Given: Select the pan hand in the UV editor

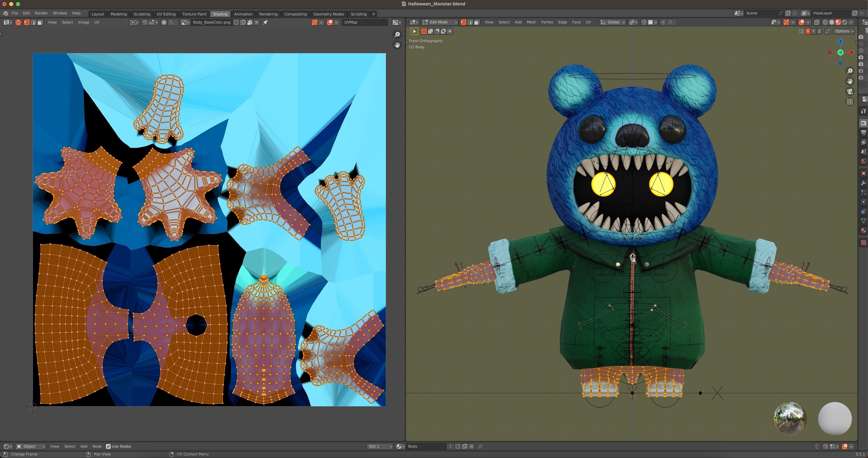Looking at the screenshot, I should click(x=397, y=45).
